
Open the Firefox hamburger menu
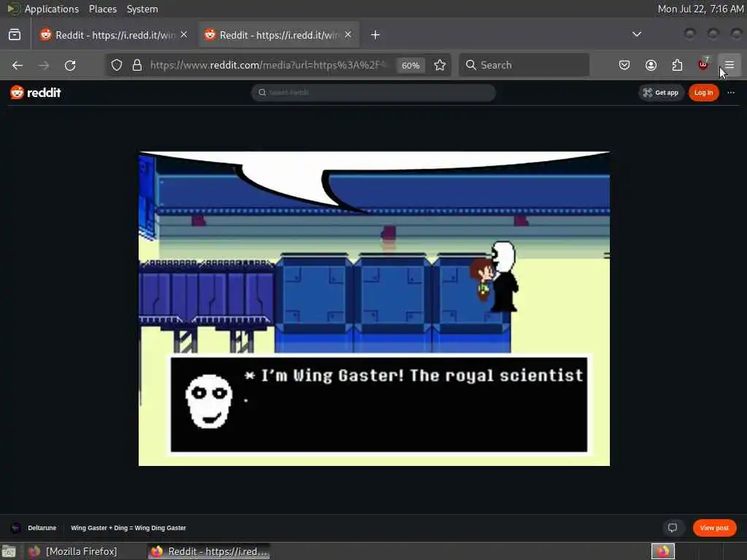729,65
